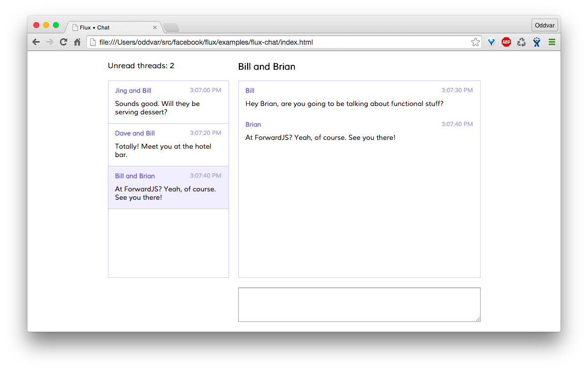Screen dimensions: 588x371
Task: Open the Chrome hamburger menu
Action: [x=552, y=42]
